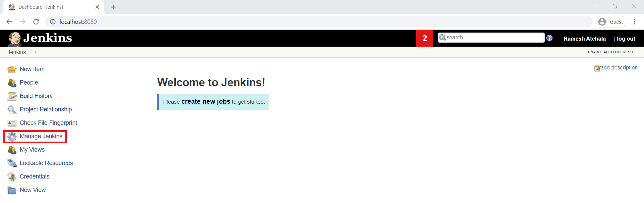Click the Jenkins header title text

point(48,38)
